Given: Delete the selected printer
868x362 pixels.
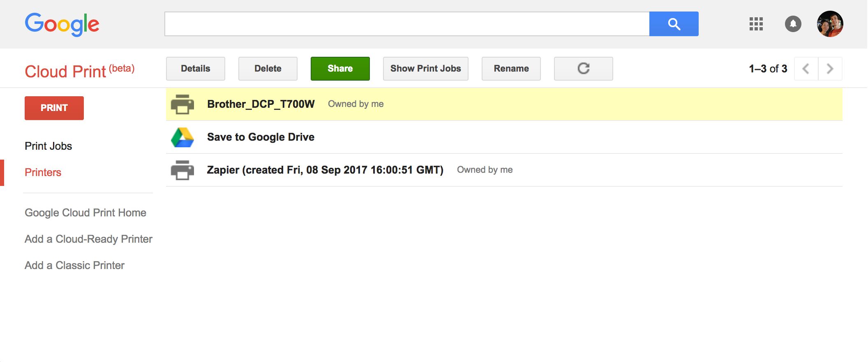Looking at the screenshot, I should [x=268, y=68].
